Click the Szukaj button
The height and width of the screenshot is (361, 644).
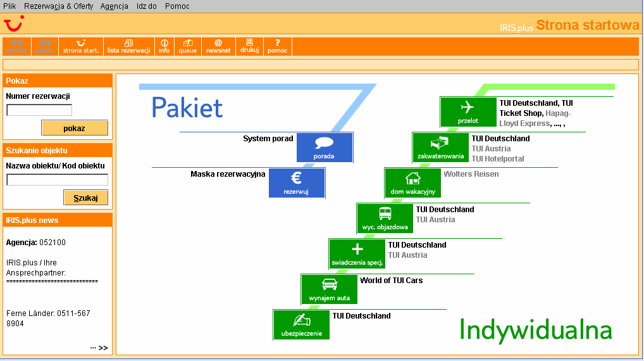click(x=85, y=198)
